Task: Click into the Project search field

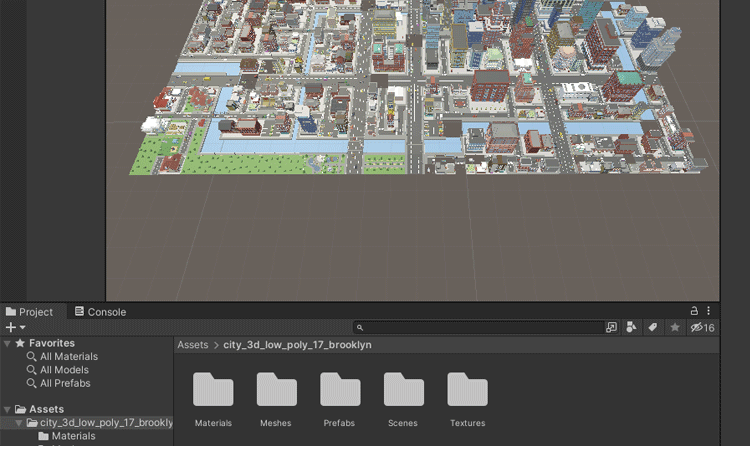Action: coord(480,327)
